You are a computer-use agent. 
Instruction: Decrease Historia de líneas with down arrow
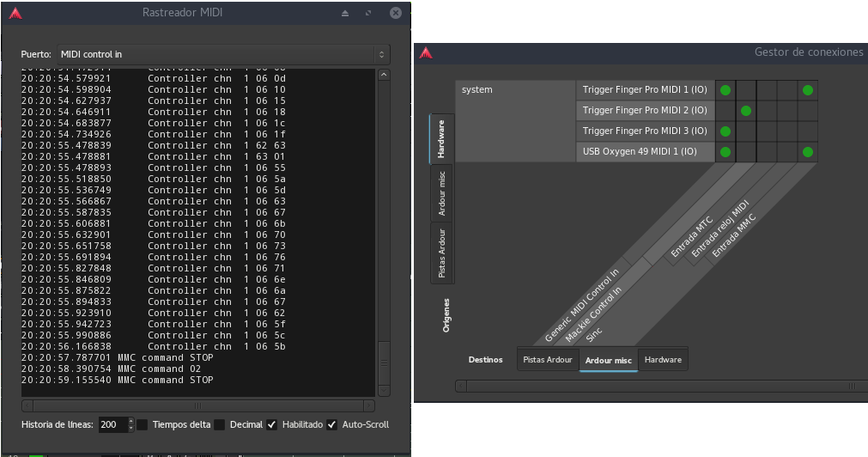point(131,428)
